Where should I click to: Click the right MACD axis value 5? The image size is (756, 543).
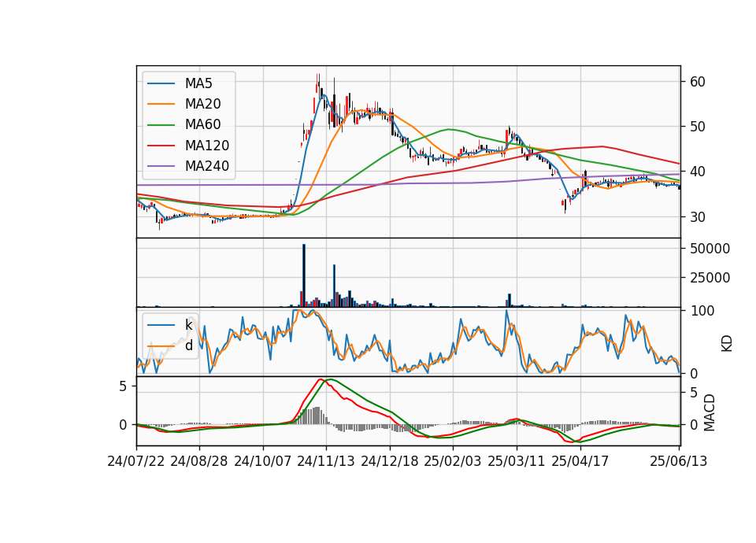[694, 393]
